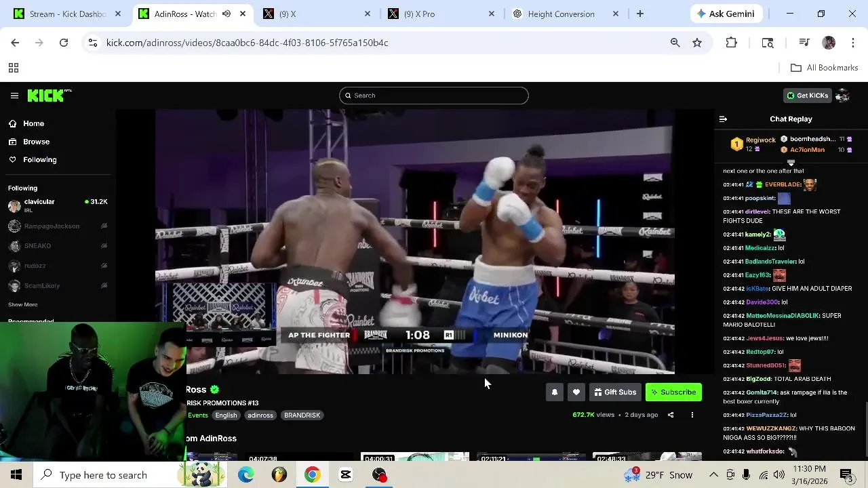Select the adinross tag
The width and height of the screenshot is (868, 488).
point(260,415)
